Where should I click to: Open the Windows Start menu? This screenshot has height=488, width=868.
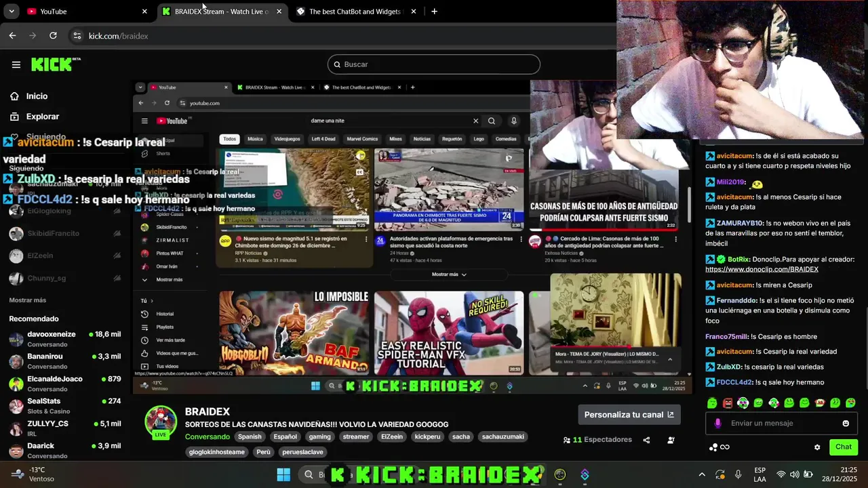tap(283, 474)
